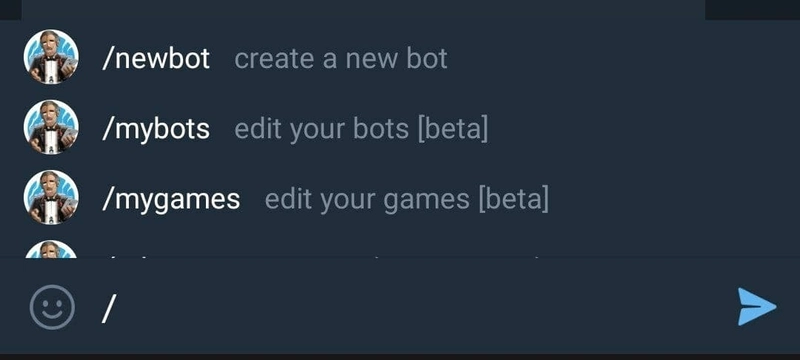This screenshot has width=800, height=360.
Task: Focus the message input containing slash
Action: [x=408, y=307]
